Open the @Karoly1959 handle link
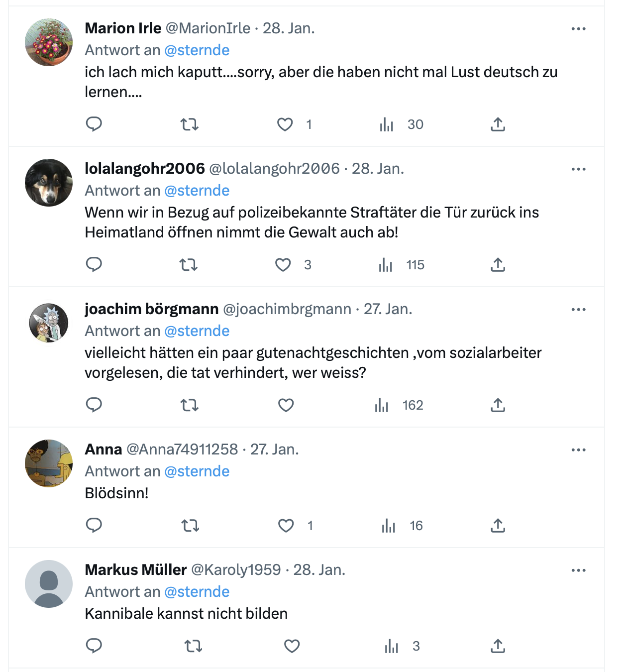Viewport: 626px width, 672px height. point(236,570)
